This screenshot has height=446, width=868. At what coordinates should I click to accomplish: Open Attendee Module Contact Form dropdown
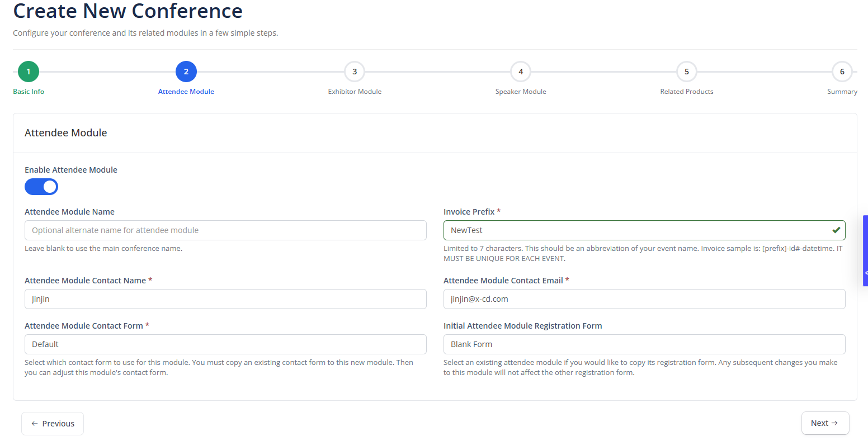click(225, 344)
